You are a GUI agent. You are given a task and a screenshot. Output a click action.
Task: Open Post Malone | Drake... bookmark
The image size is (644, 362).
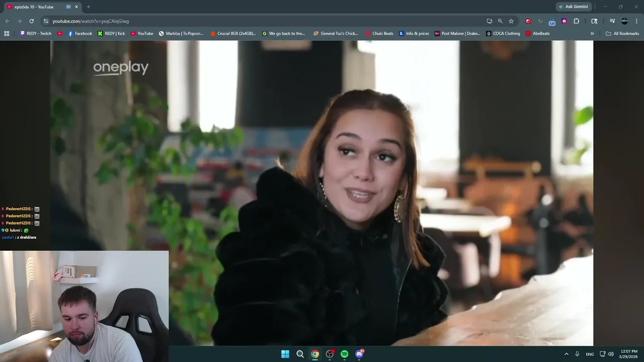457,34
